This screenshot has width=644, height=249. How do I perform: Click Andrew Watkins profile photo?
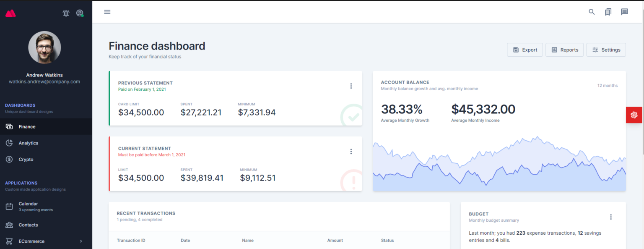click(x=44, y=47)
